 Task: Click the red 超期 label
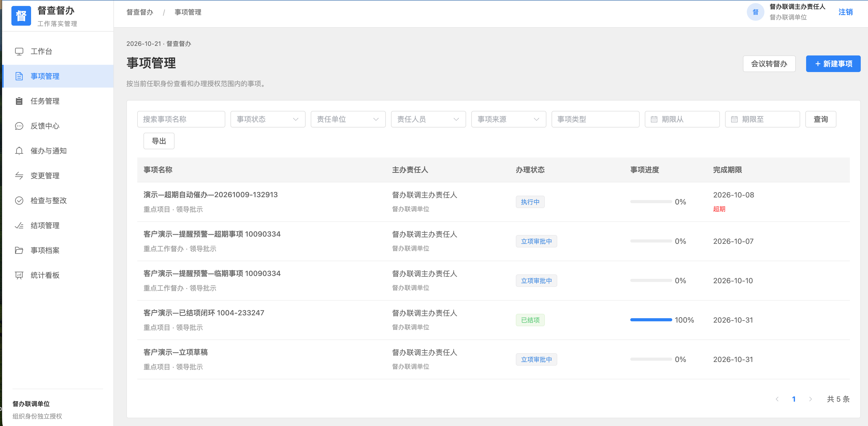pyautogui.click(x=719, y=209)
